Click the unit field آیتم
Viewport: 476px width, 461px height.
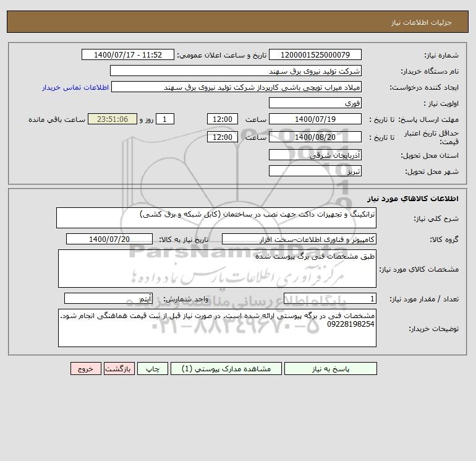click(x=108, y=299)
